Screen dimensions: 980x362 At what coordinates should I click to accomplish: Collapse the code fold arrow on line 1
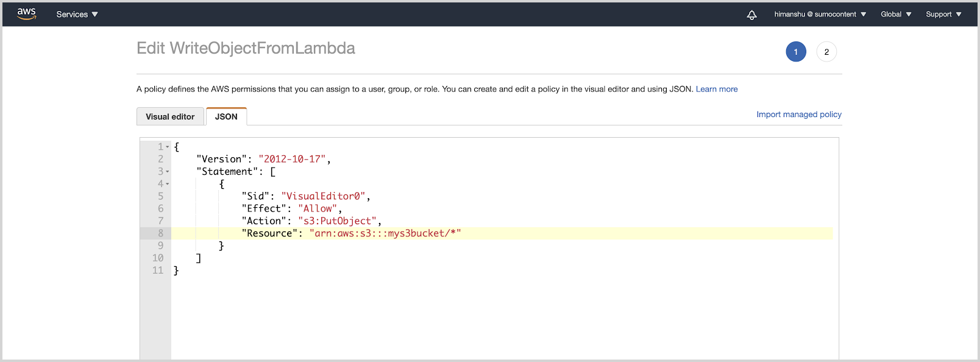click(x=168, y=147)
